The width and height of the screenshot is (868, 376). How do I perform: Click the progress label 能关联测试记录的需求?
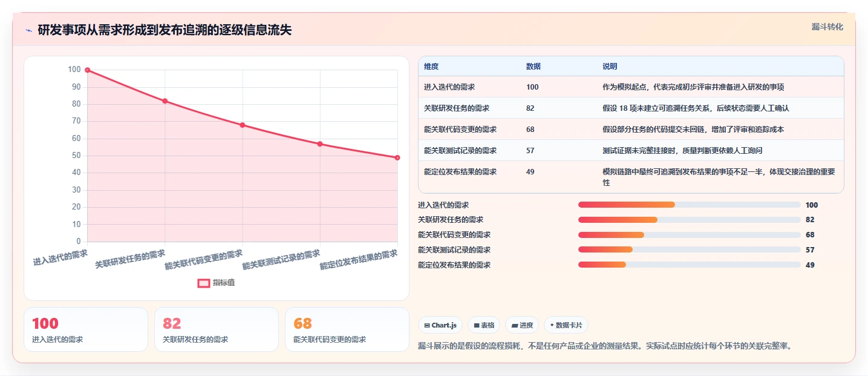pyautogui.click(x=454, y=250)
